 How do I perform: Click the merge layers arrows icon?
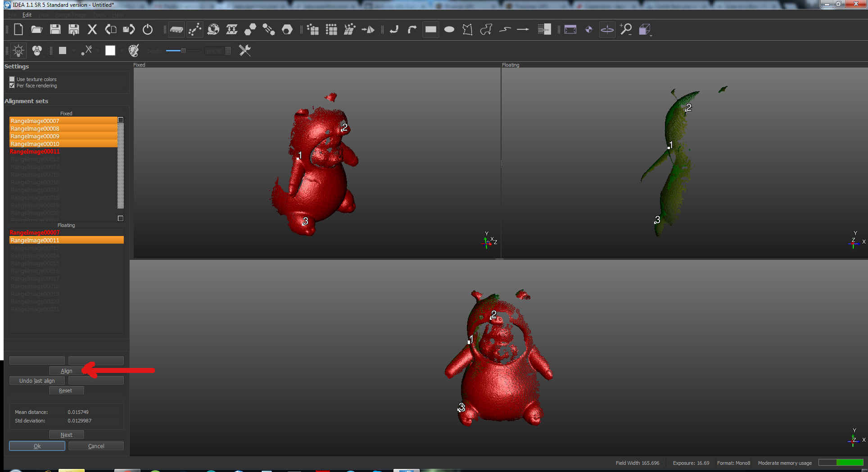232,30
